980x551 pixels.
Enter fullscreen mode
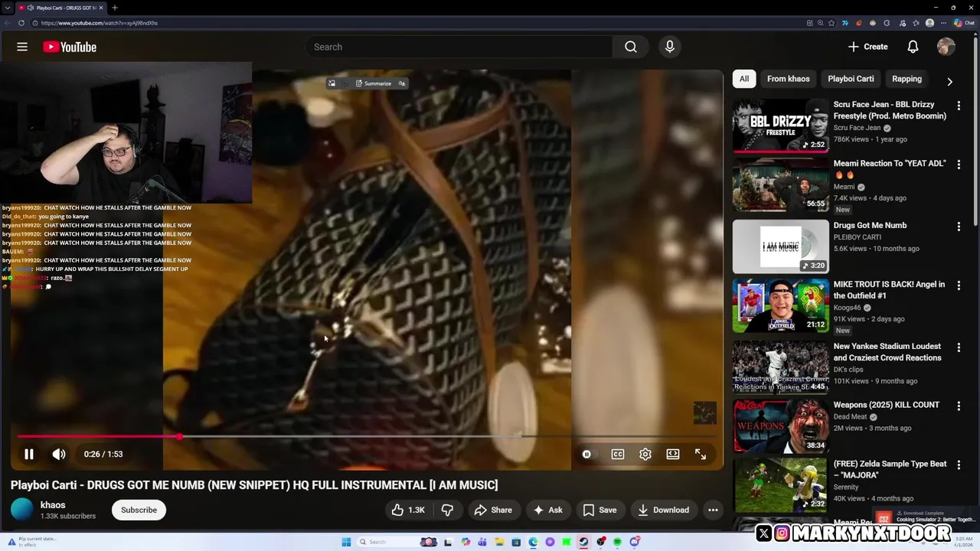pos(701,454)
